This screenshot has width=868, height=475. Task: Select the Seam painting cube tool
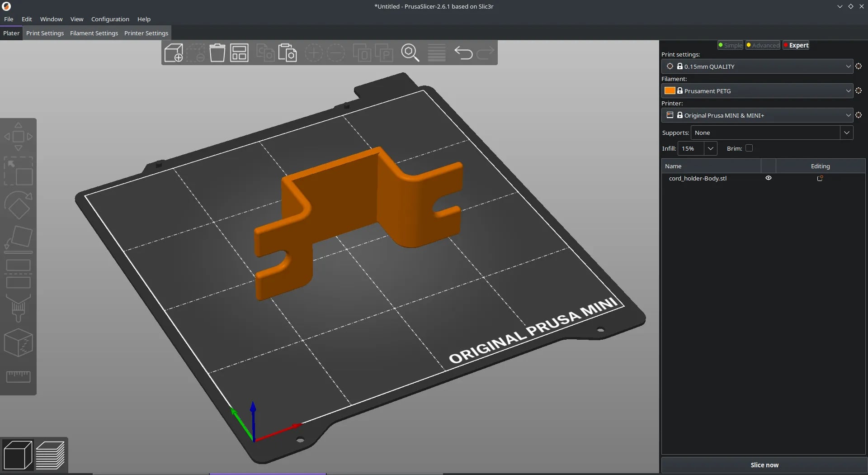point(18,342)
